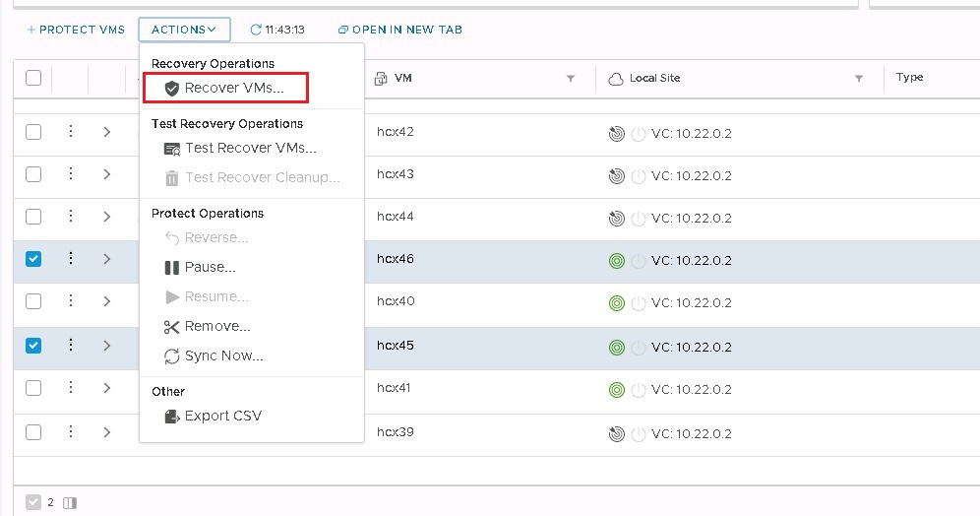Viewport: 980px width, 516px height.
Task: Click the hcx45 VM name
Action: tap(395, 346)
